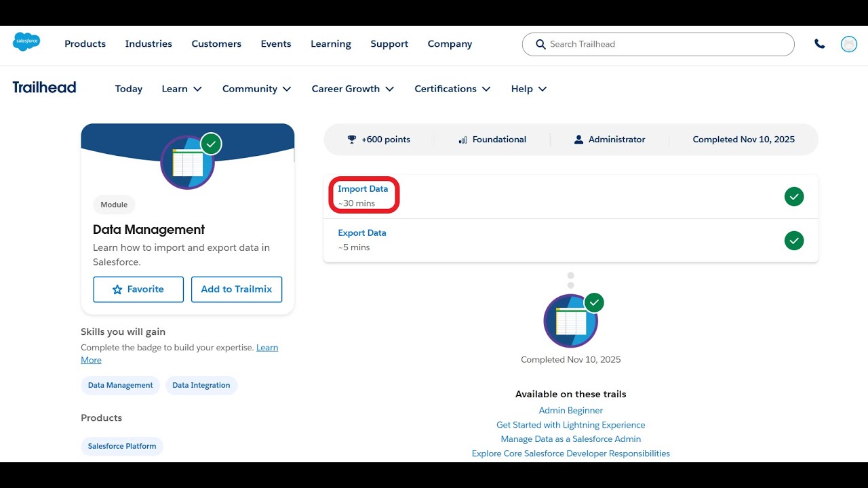The height and width of the screenshot is (488, 868).
Task: Click the search magnifier icon
Action: [x=540, y=44]
